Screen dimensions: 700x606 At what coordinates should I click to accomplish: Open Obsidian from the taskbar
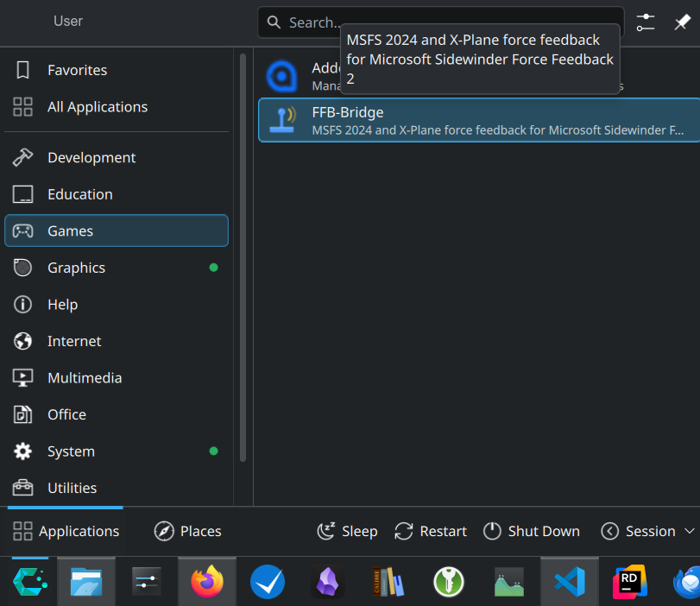(328, 583)
